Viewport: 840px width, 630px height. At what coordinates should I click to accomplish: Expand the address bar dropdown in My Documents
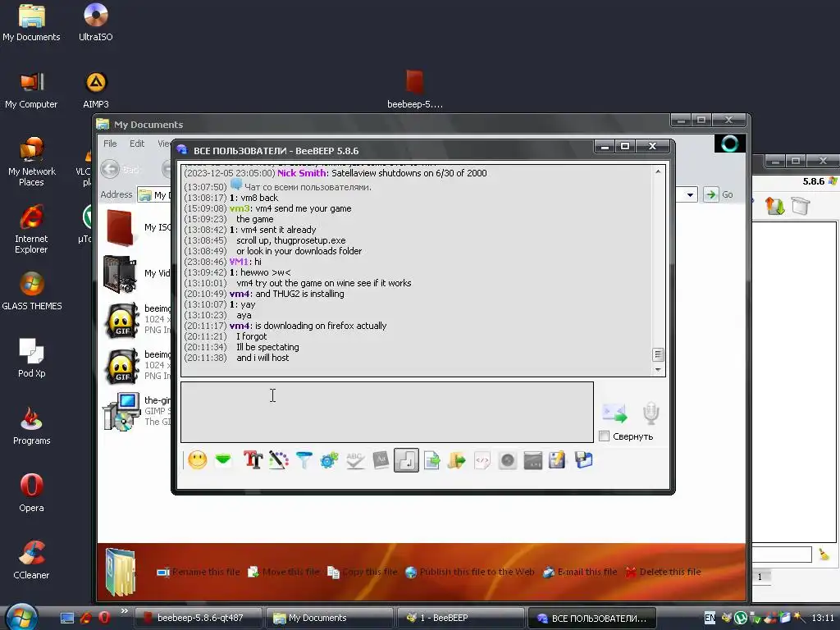691,194
